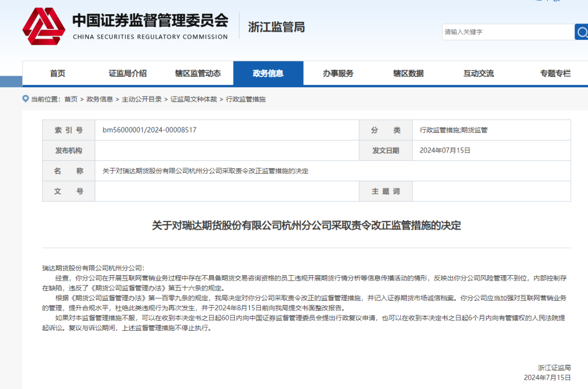The width and height of the screenshot is (588, 389).
Task: Type in the keyword search field
Action: pos(506,32)
